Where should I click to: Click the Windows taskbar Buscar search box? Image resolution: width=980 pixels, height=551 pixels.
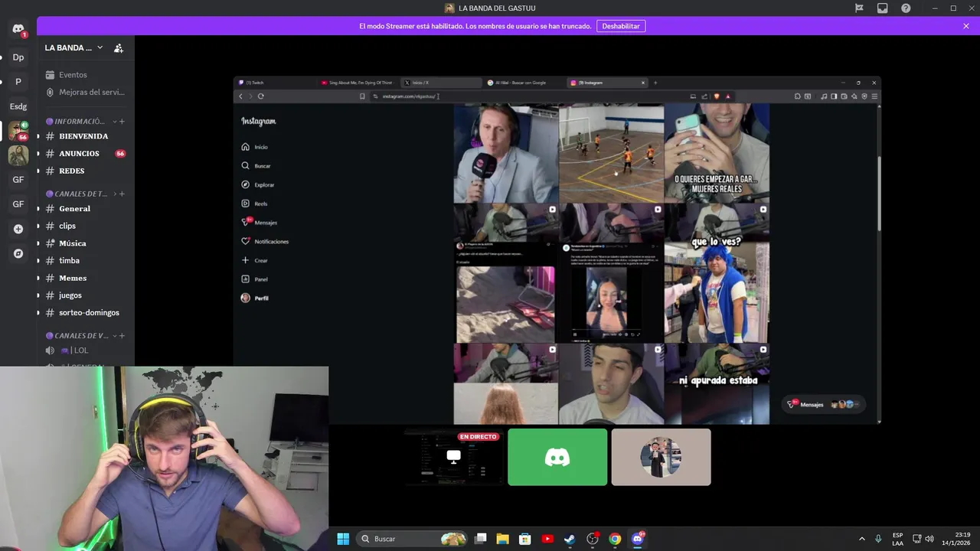point(411,539)
